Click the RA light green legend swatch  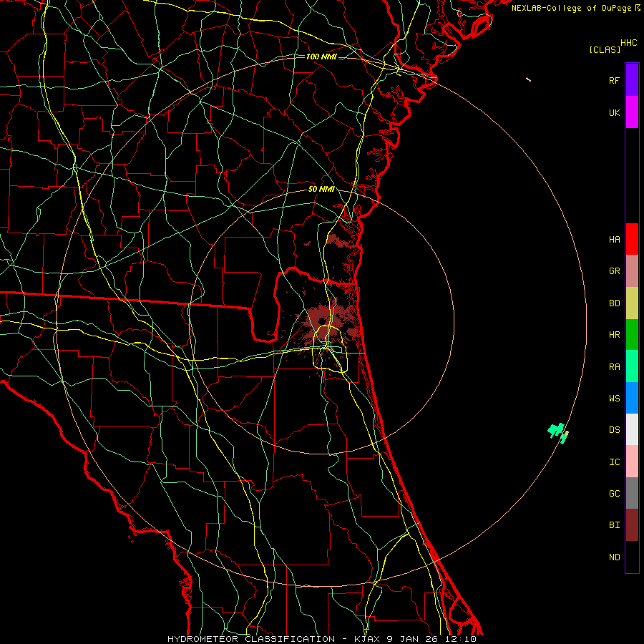click(632, 366)
